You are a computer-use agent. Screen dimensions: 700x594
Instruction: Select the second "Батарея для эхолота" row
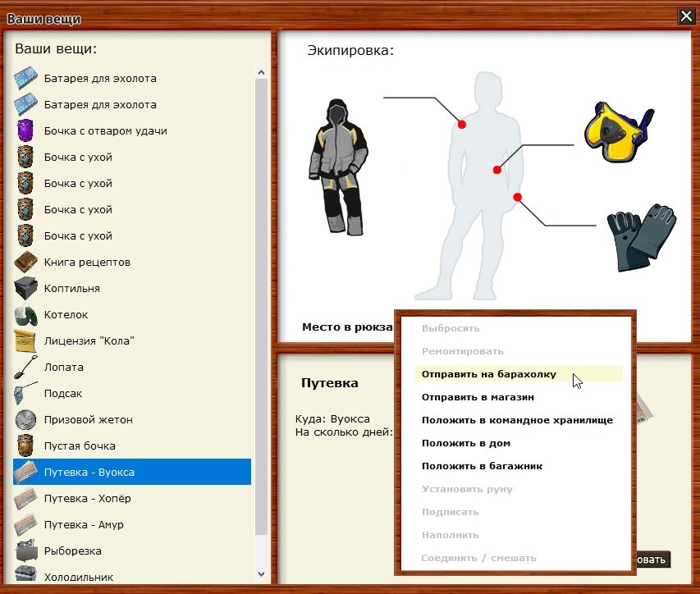132,105
